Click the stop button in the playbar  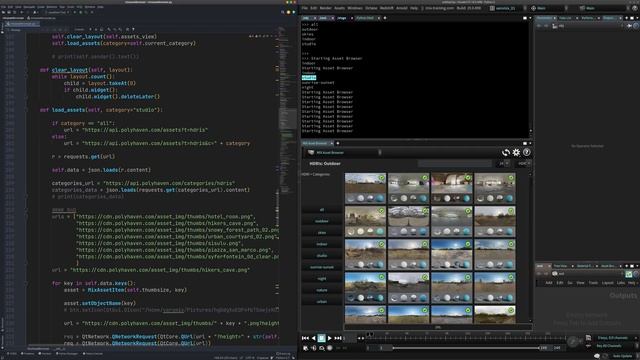point(321,338)
